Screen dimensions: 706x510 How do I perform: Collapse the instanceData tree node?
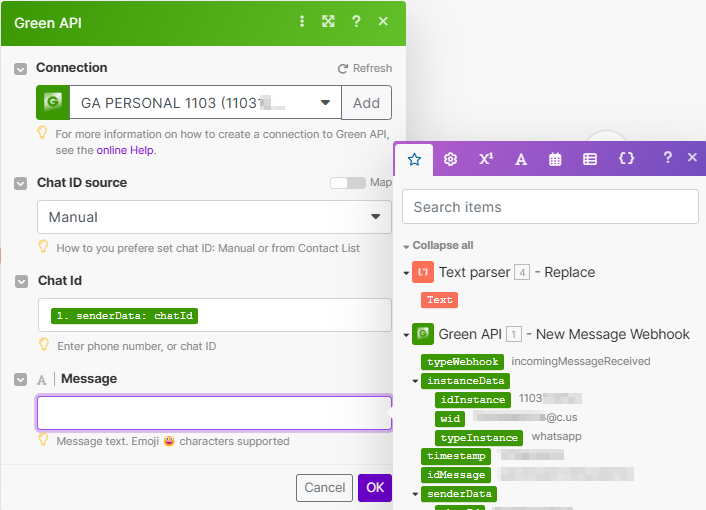coord(415,381)
